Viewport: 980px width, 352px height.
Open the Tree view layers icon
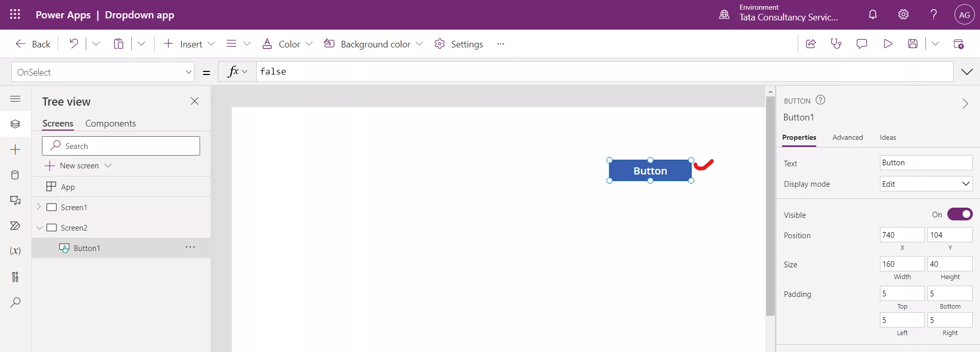click(x=15, y=124)
